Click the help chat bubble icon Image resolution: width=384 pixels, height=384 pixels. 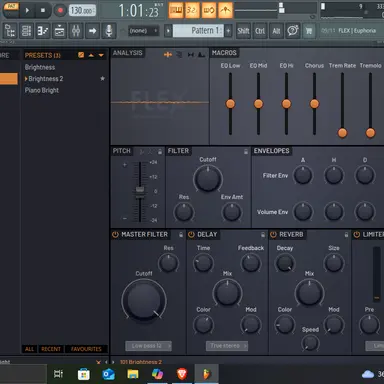293,31
